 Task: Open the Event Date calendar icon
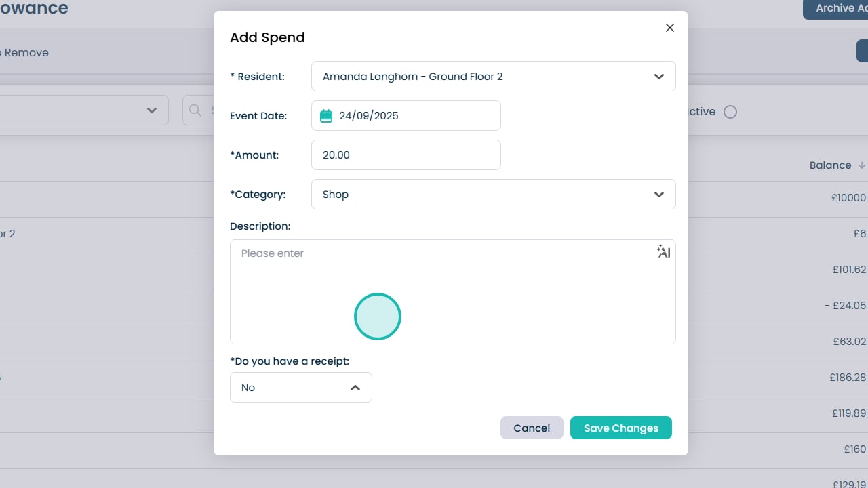coord(326,116)
